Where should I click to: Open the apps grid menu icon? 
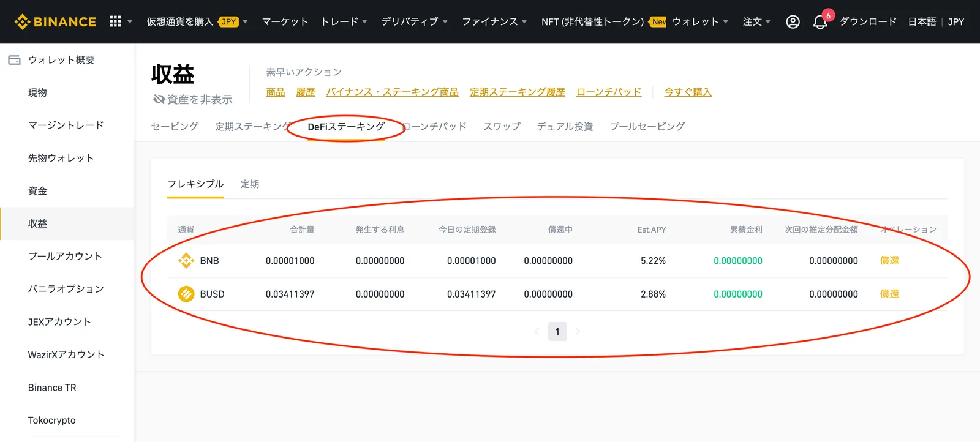pyautogui.click(x=115, y=21)
